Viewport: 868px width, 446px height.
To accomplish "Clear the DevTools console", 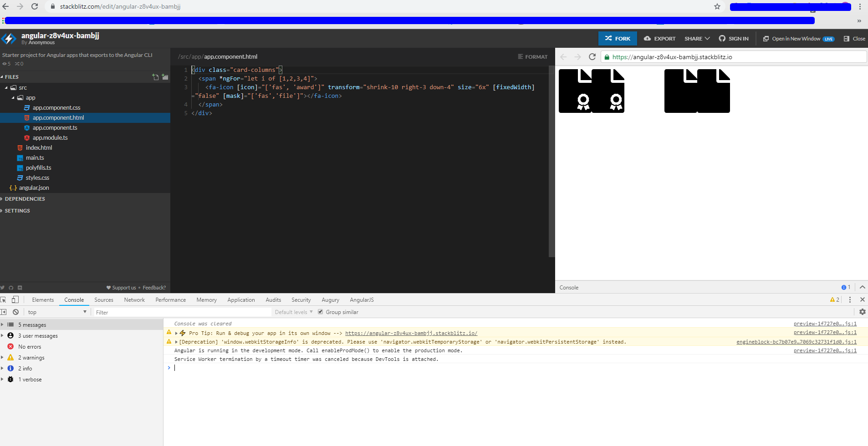I will pos(16,312).
